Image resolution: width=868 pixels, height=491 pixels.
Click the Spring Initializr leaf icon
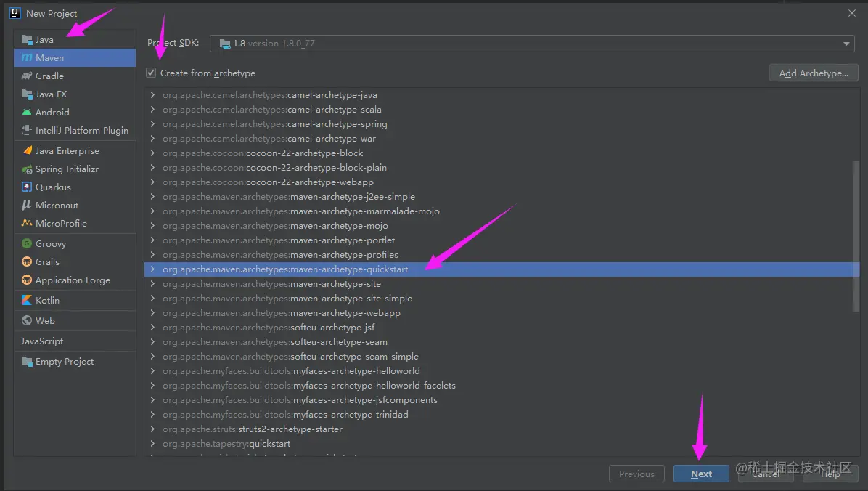coord(27,169)
